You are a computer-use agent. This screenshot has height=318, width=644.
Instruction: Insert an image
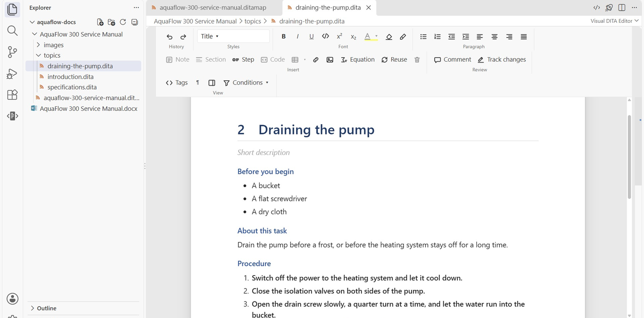(330, 59)
